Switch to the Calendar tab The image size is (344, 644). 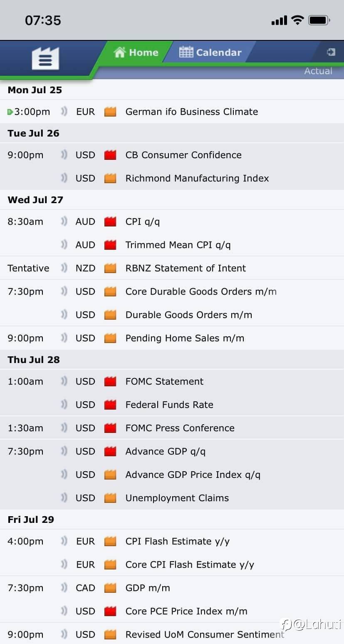coord(210,52)
